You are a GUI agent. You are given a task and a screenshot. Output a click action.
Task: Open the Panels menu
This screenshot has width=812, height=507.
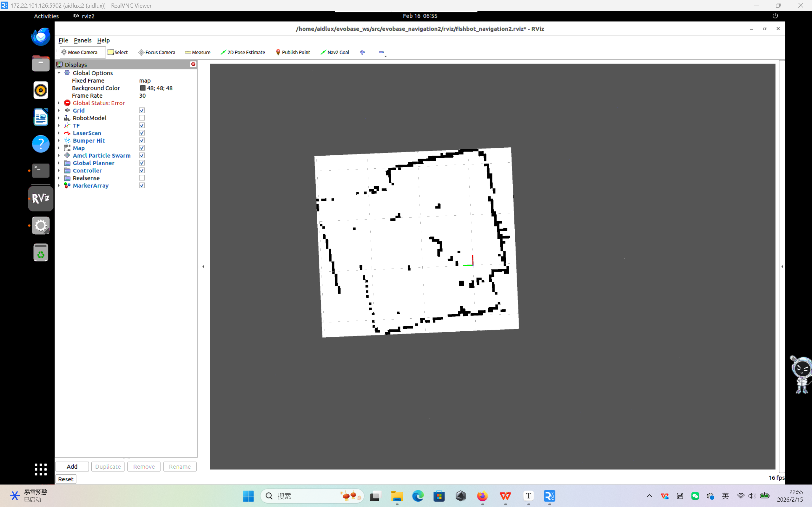[x=83, y=40]
